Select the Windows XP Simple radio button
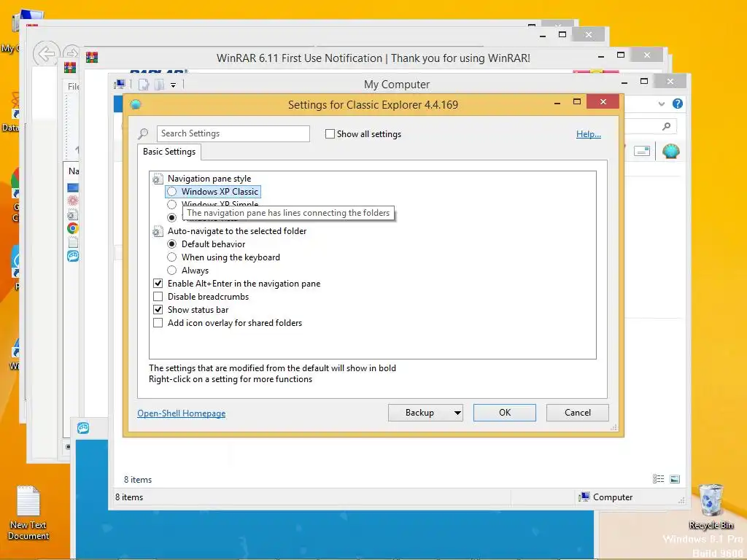This screenshot has width=747, height=560. tap(172, 205)
